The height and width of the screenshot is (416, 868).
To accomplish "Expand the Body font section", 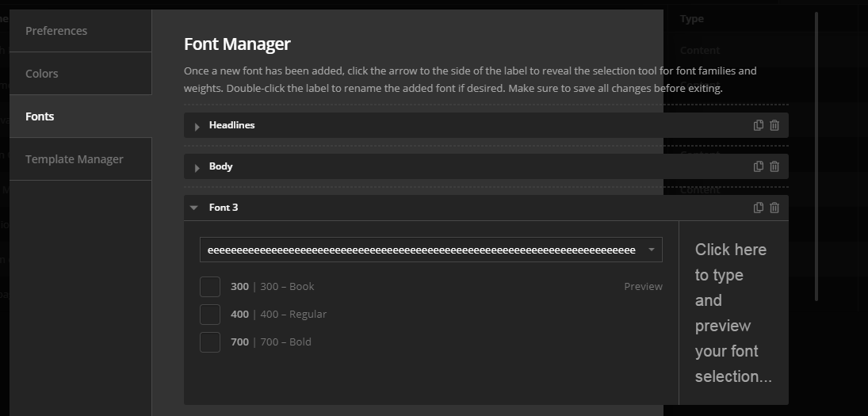I will pos(197,167).
